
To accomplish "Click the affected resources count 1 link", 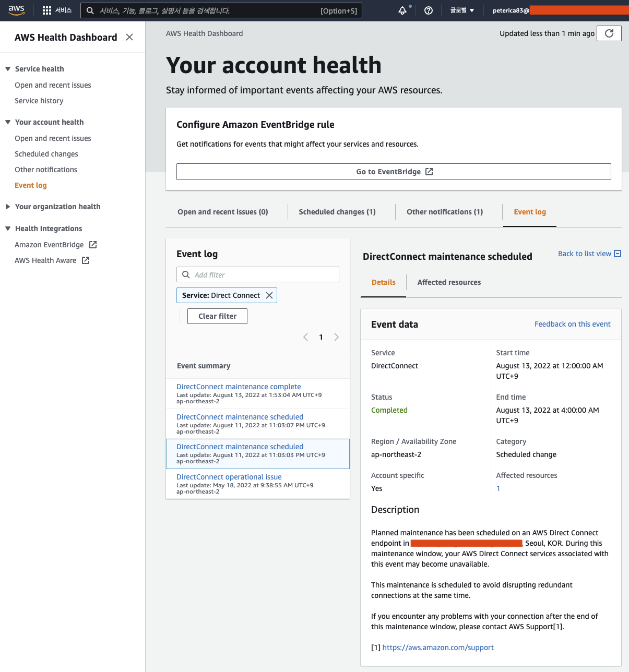I will pyautogui.click(x=499, y=488).
